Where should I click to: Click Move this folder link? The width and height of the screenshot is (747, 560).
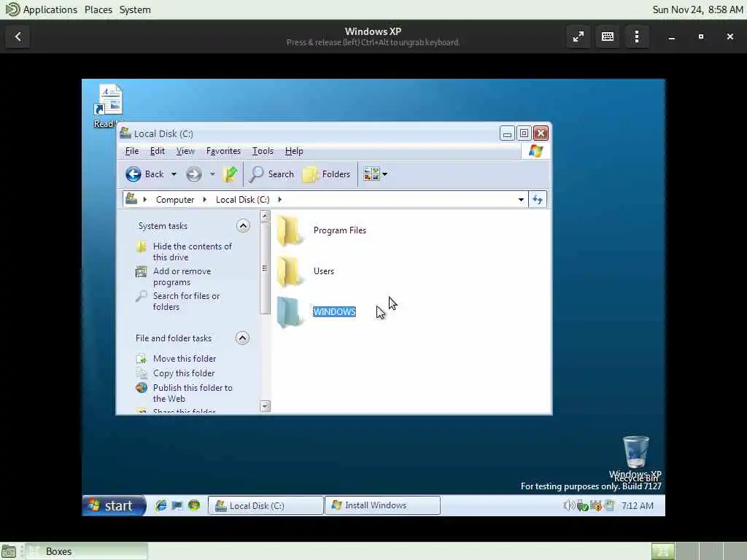185,359
